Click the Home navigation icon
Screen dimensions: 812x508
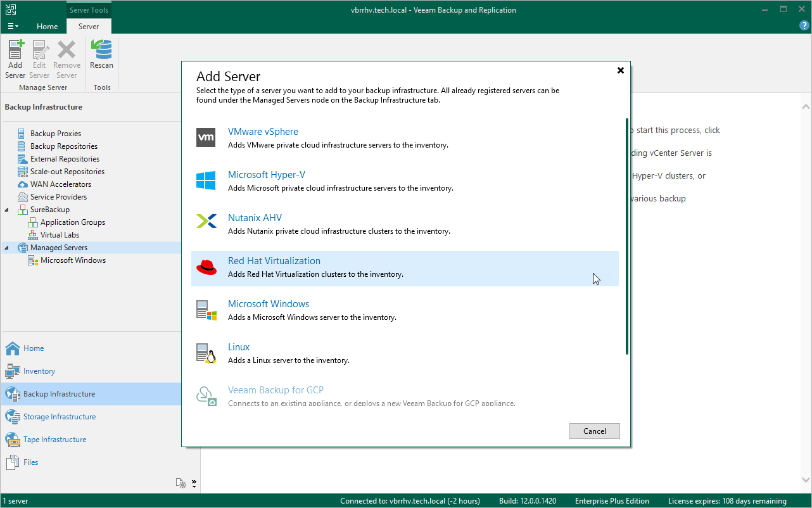[x=13, y=348]
